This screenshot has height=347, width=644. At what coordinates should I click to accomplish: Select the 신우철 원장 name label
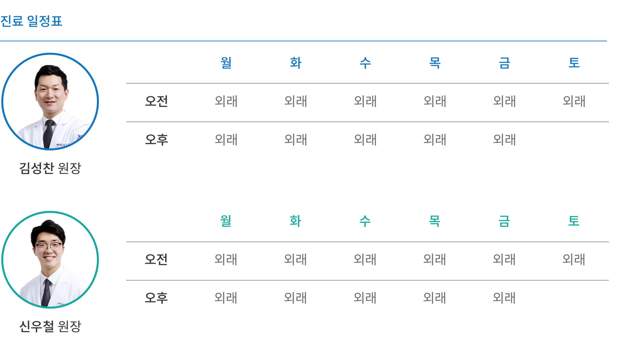(50, 326)
